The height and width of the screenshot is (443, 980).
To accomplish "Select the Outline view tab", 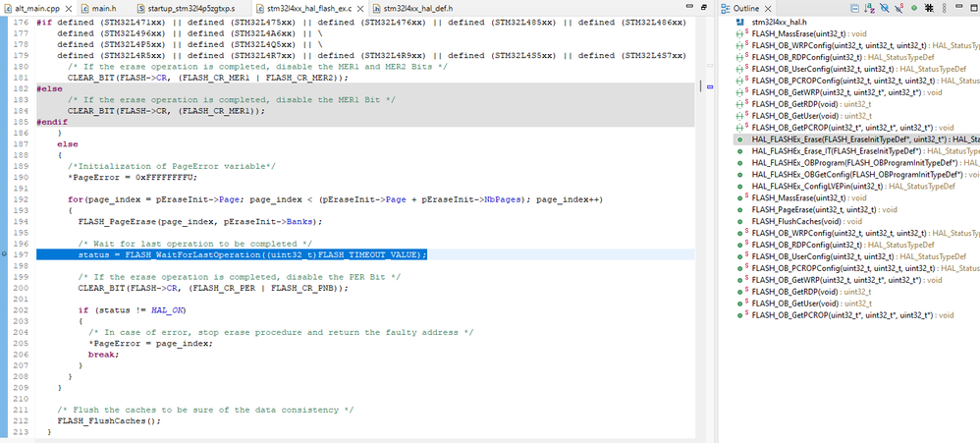I will click(x=746, y=9).
